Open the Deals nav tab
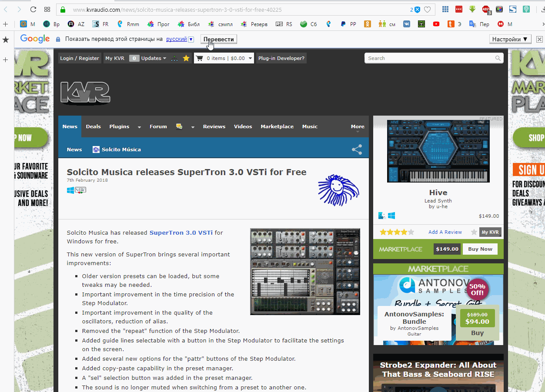The image size is (545, 392). click(x=93, y=126)
